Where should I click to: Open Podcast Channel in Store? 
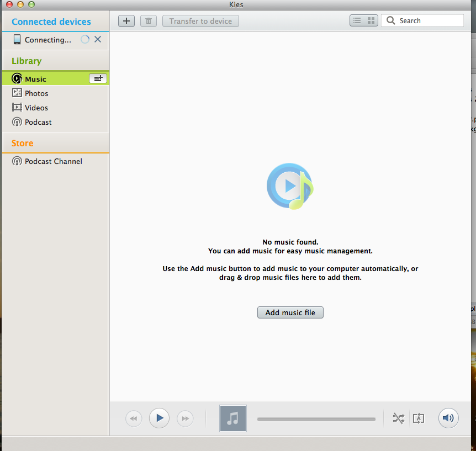tap(56, 161)
